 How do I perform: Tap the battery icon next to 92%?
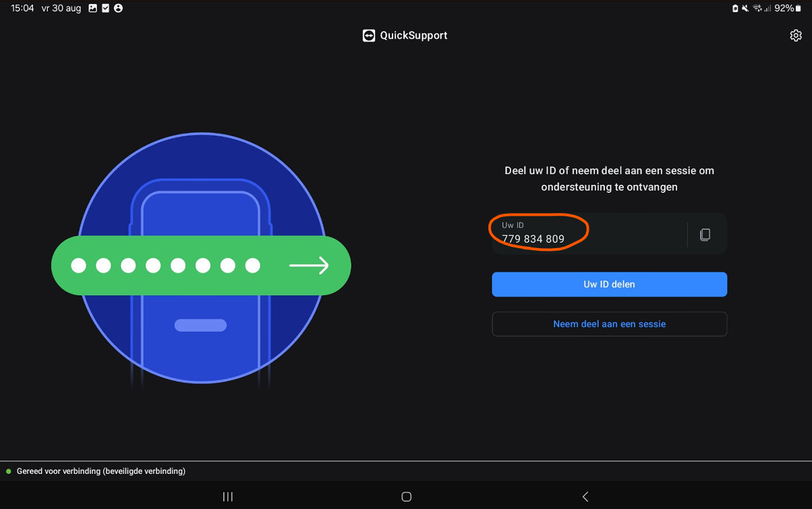pos(799,8)
